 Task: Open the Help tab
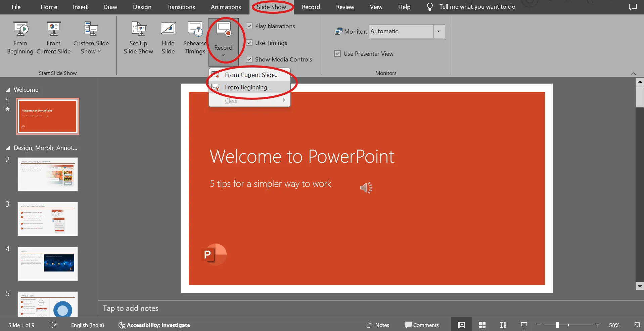[x=404, y=7]
